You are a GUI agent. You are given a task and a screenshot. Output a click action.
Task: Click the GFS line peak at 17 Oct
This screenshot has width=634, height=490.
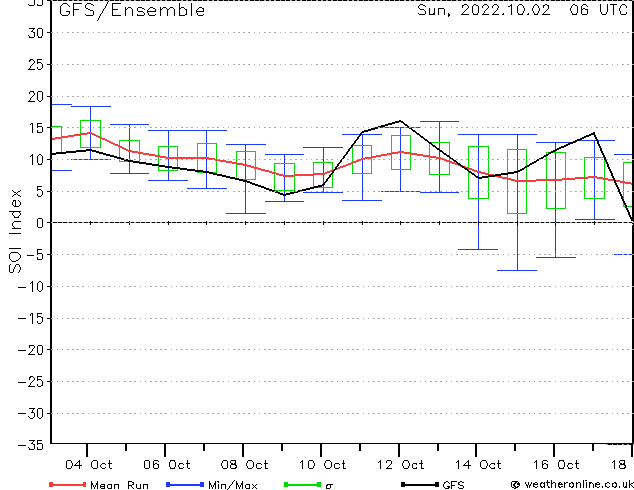594,133
